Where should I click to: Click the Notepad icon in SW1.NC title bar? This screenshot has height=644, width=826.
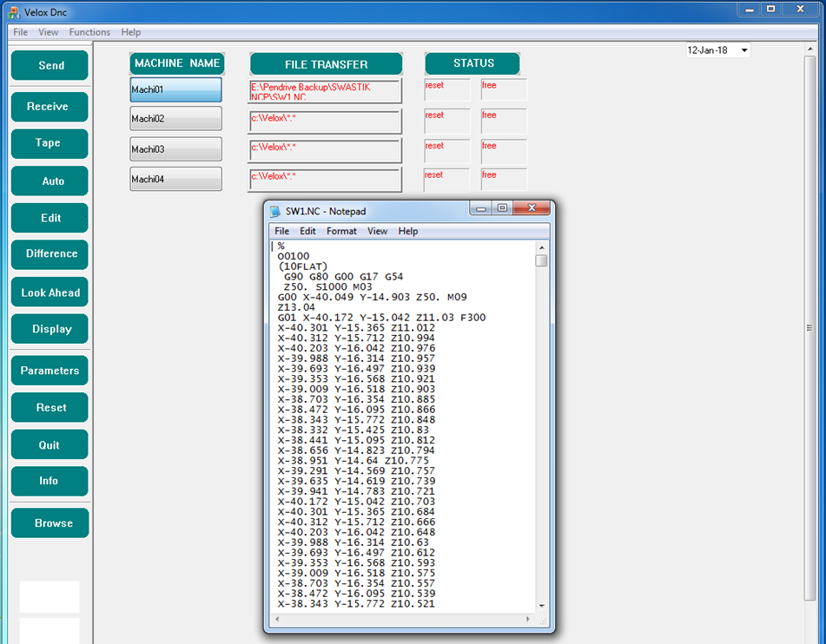[x=275, y=211]
